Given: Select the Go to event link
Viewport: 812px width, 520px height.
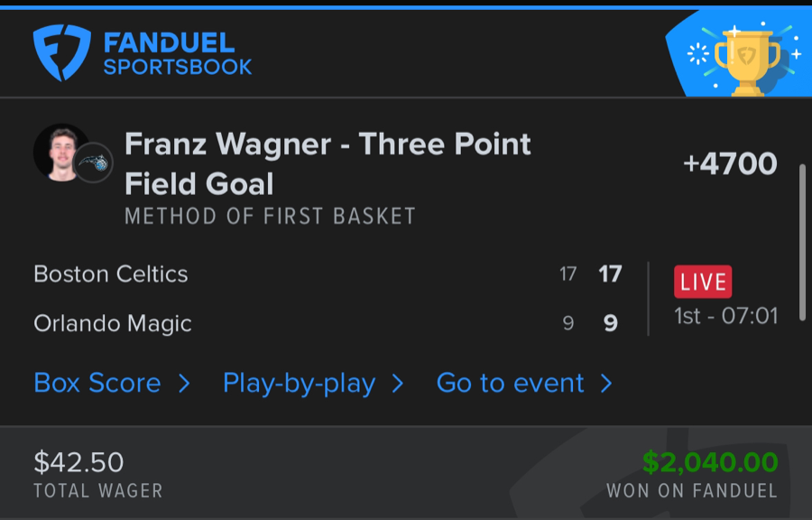Looking at the screenshot, I should coord(510,383).
